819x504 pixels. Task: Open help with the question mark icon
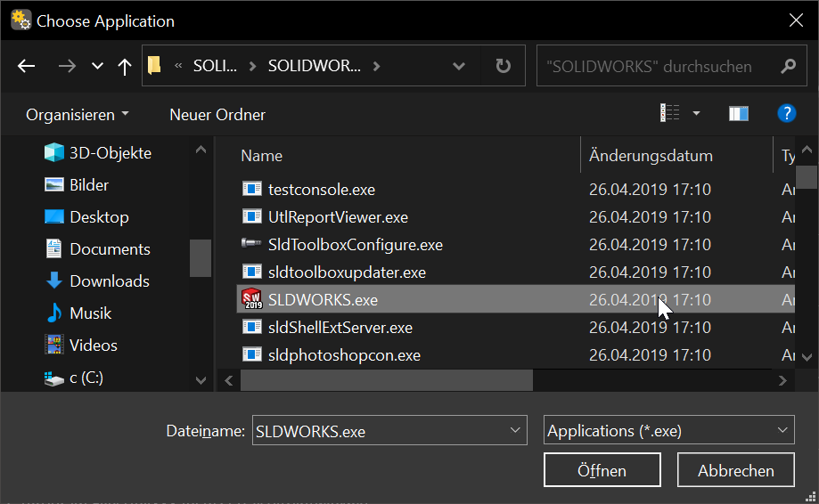click(787, 113)
